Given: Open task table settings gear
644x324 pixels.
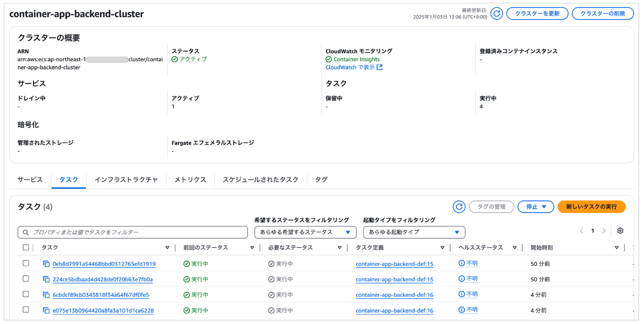Looking at the screenshot, I should click(x=620, y=231).
